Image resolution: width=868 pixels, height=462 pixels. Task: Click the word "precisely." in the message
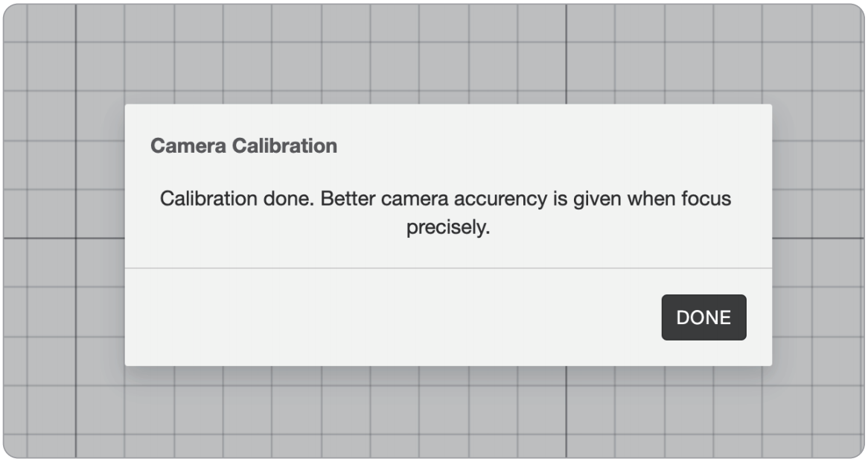pyautogui.click(x=448, y=227)
